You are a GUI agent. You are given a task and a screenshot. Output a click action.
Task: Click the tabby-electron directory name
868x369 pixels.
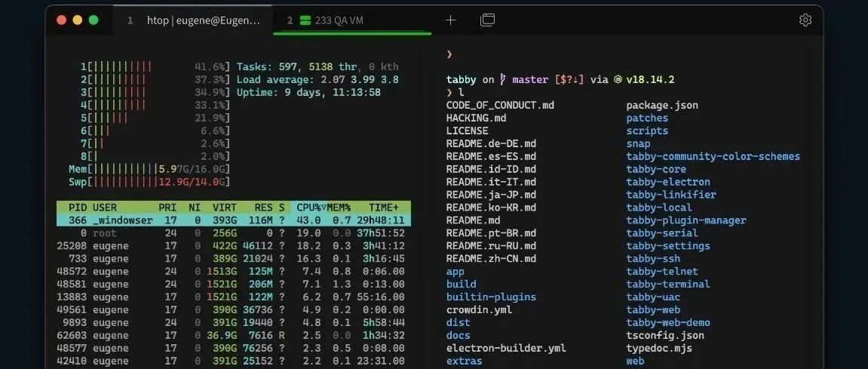pos(668,182)
